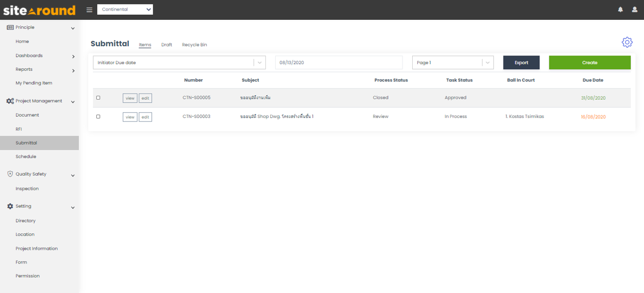The image size is (644, 293).
Task: Expand the Dashboards submenu arrow
Action: pos(73,56)
